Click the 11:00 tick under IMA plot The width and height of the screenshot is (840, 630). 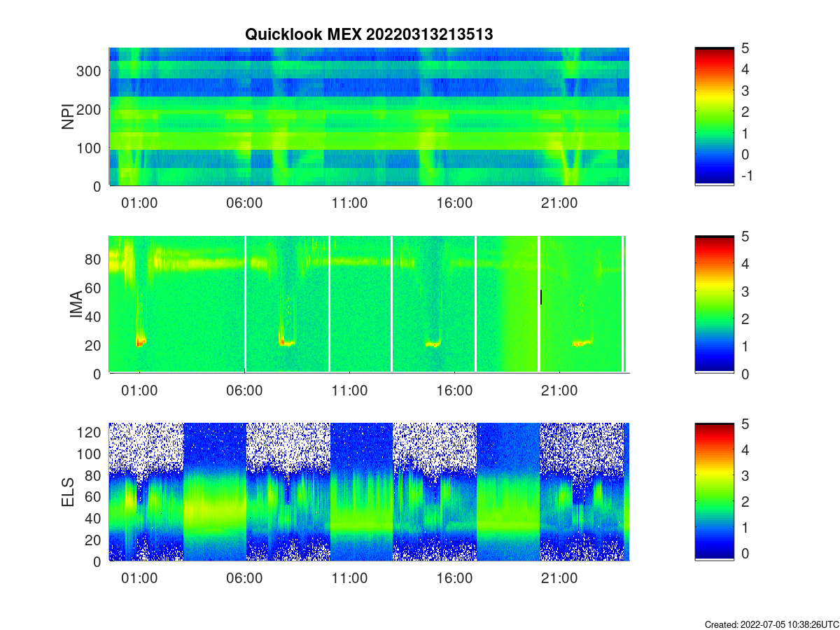pyautogui.click(x=350, y=391)
